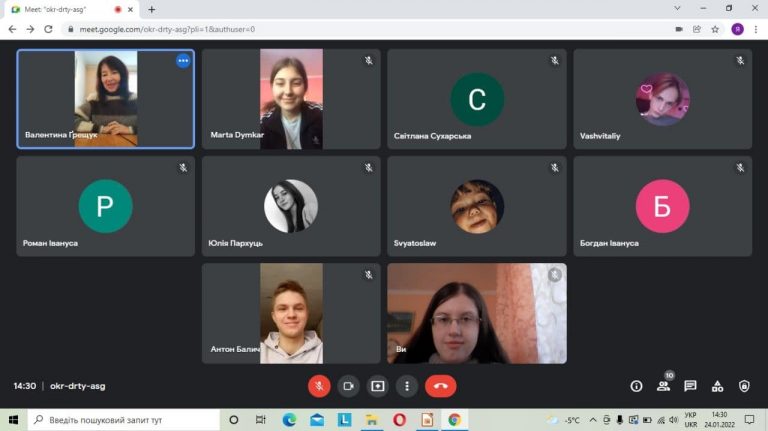Open host controls shield icon
The image size is (768, 431).
coord(744,386)
